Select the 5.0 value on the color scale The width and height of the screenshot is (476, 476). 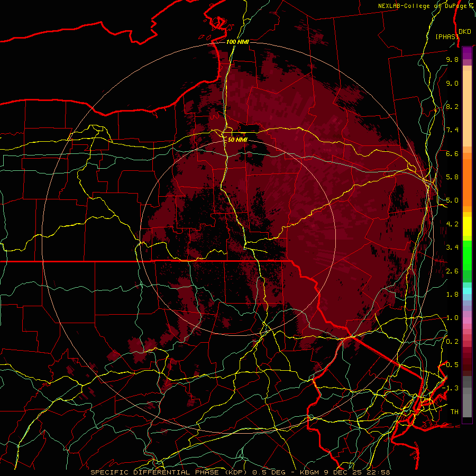(452, 200)
